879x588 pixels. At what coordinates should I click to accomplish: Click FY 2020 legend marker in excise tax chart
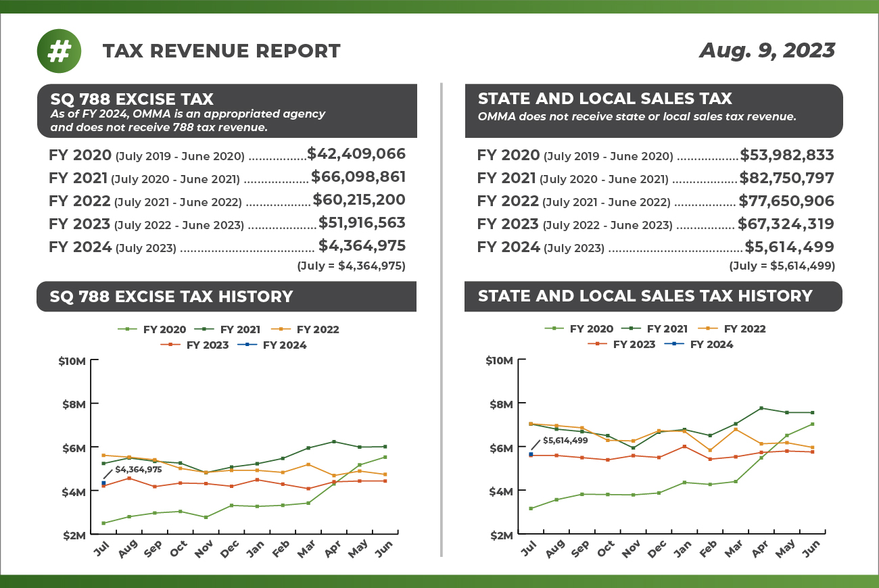(x=126, y=329)
